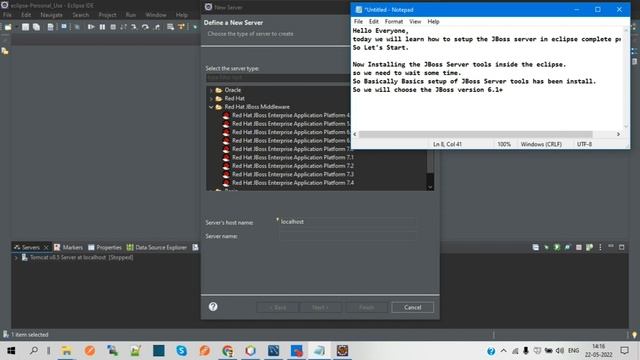
Task: Click the server type list scroll-down arrow
Action: click(x=430, y=187)
